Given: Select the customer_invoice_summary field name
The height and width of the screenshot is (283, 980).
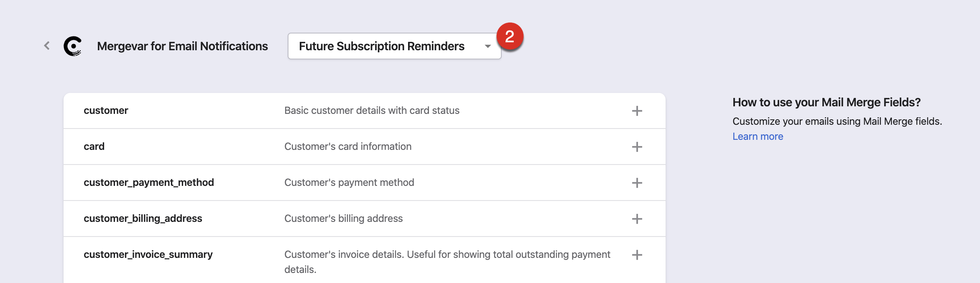Looking at the screenshot, I should 148,255.
